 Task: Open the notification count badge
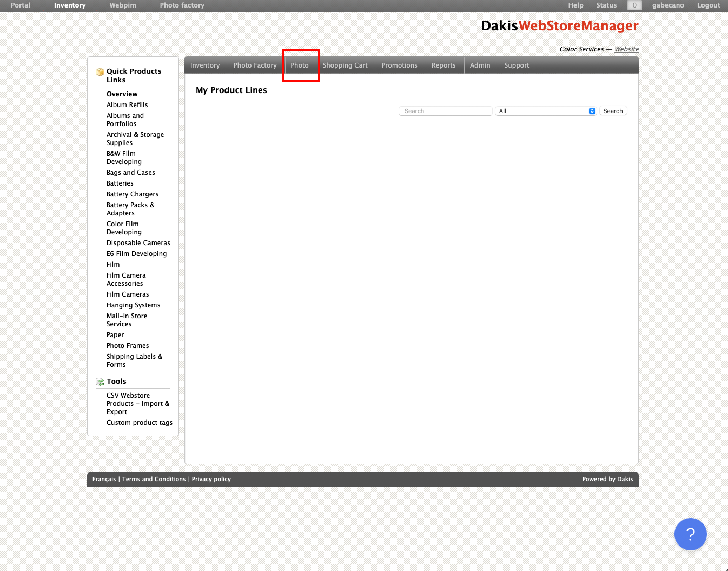pos(634,5)
